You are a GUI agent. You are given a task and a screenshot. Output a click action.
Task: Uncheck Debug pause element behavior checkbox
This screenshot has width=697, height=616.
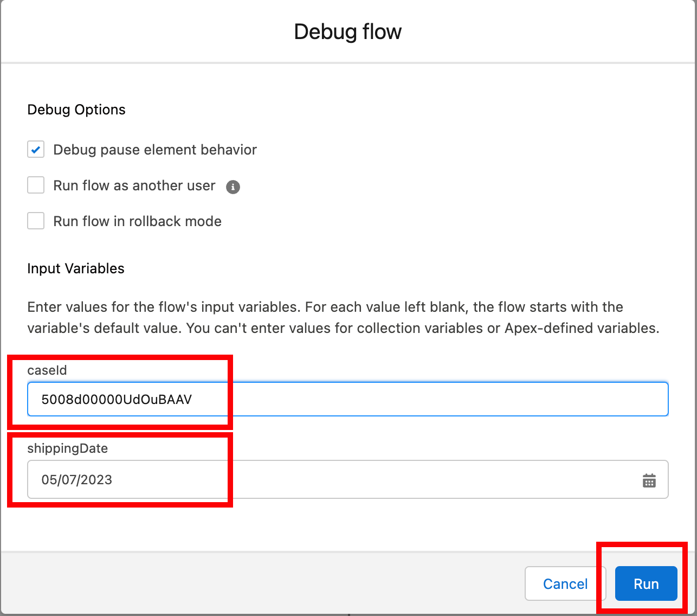(x=36, y=150)
